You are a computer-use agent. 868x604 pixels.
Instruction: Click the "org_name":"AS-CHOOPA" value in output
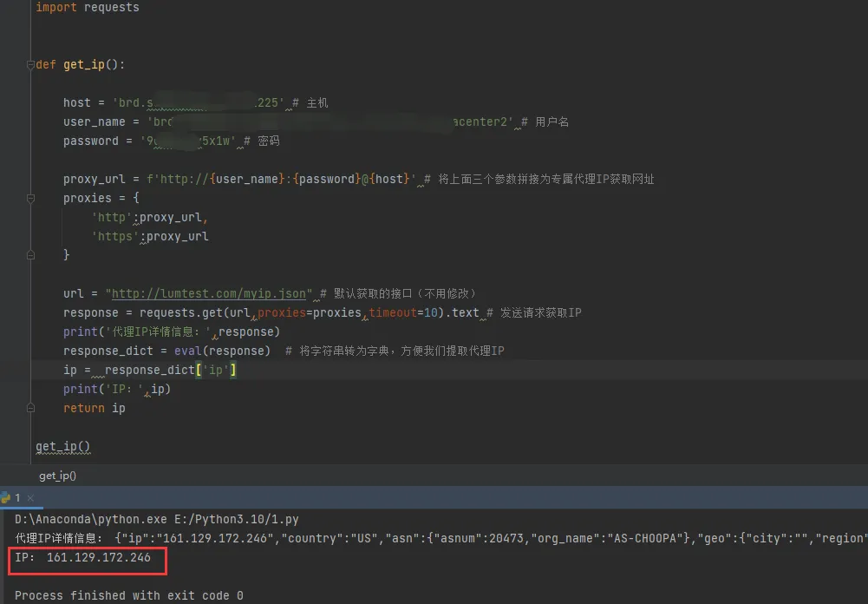coord(610,538)
